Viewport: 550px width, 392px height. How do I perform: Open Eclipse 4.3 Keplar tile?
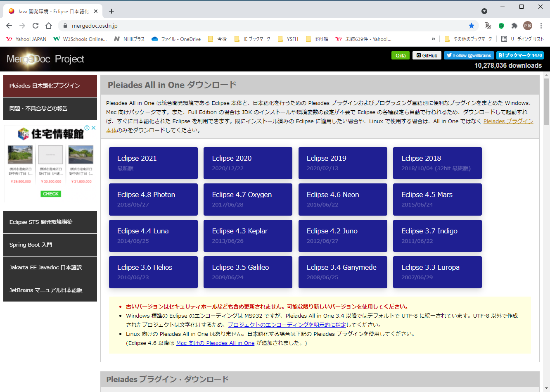(248, 236)
